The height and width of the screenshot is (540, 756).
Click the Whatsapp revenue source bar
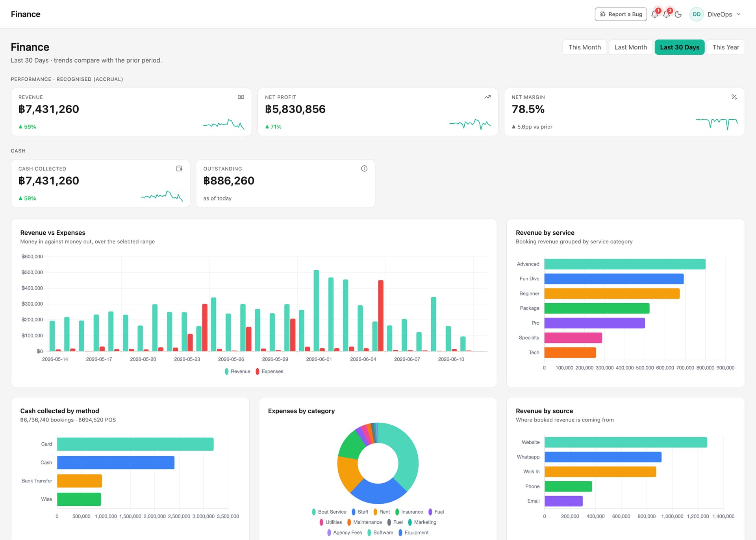tap(603, 457)
